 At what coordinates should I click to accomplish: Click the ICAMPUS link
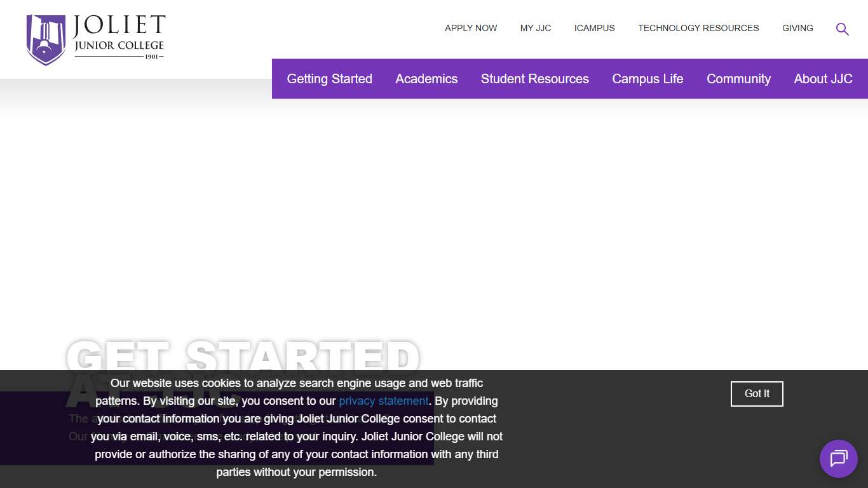point(595,28)
